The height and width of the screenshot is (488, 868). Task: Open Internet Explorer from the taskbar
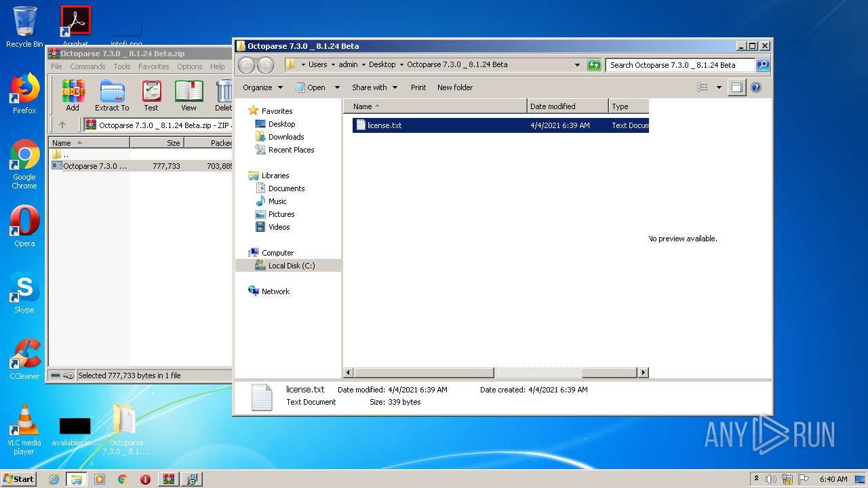coord(54,479)
